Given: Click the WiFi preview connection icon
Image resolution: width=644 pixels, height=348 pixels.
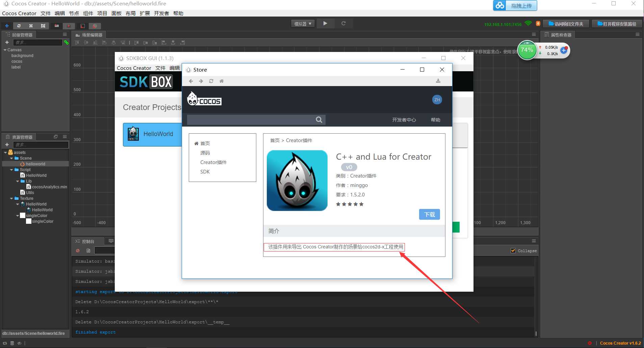Looking at the screenshot, I should coord(529,24).
